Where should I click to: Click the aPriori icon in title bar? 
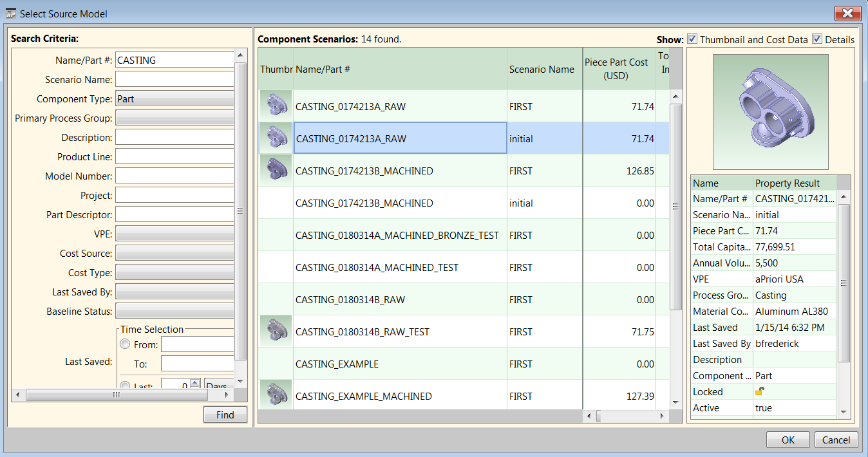click(11, 14)
